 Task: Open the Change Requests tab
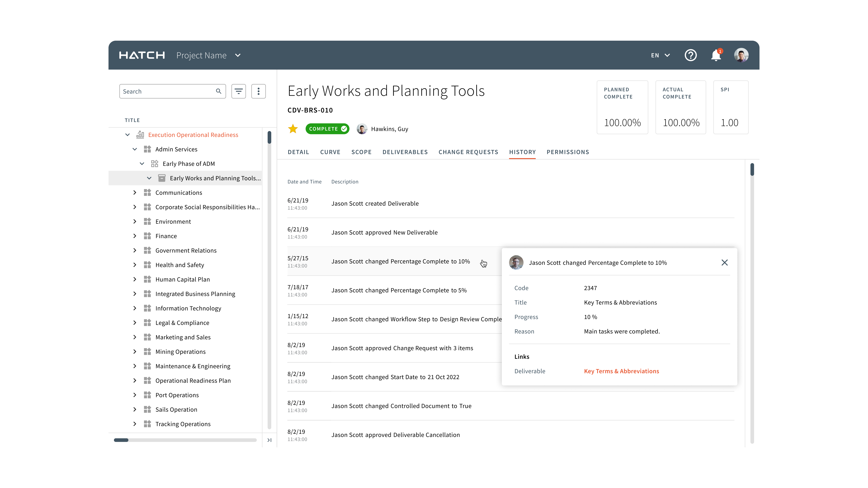(468, 152)
